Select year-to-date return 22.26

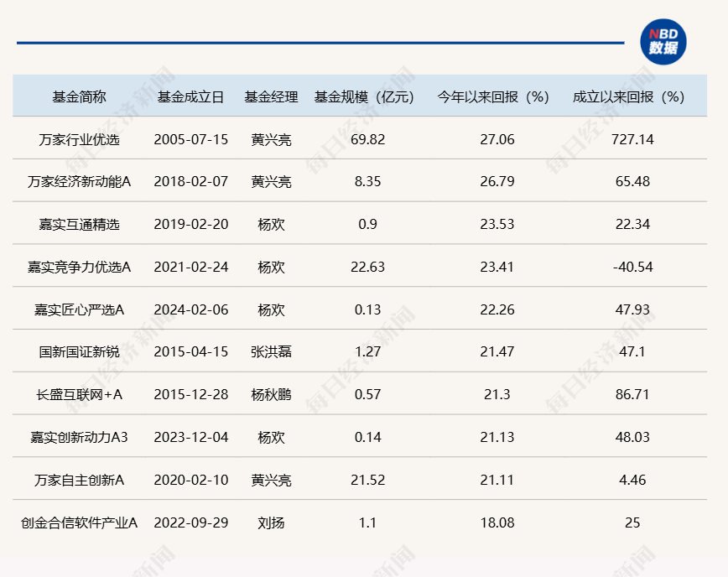coord(497,309)
